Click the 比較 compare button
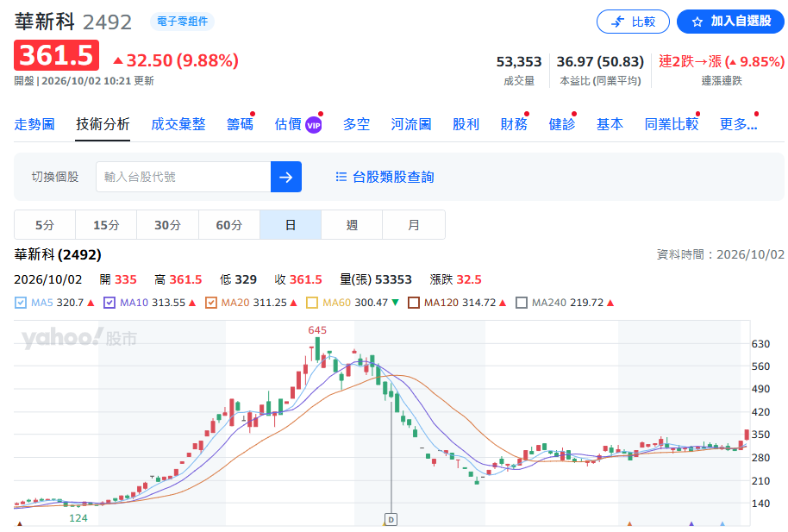788x532 pixels. (633, 22)
